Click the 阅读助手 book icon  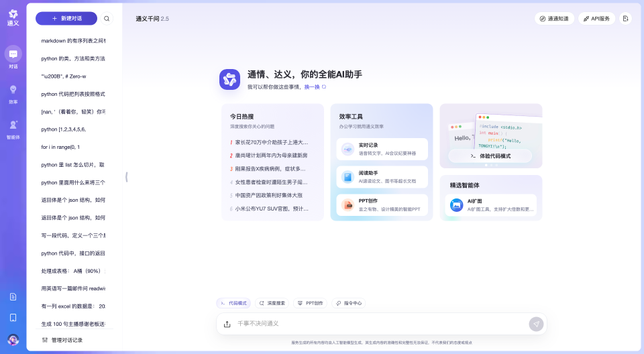pos(348,177)
